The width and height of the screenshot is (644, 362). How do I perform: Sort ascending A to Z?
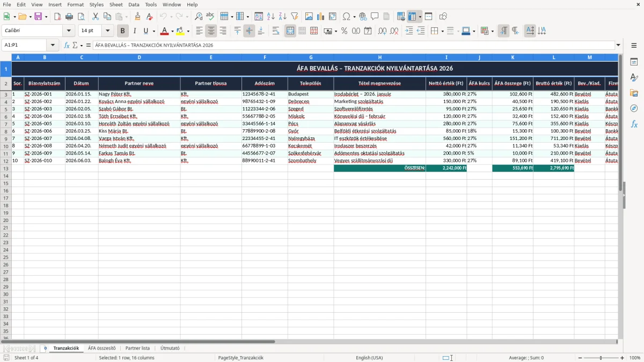click(x=271, y=17)
